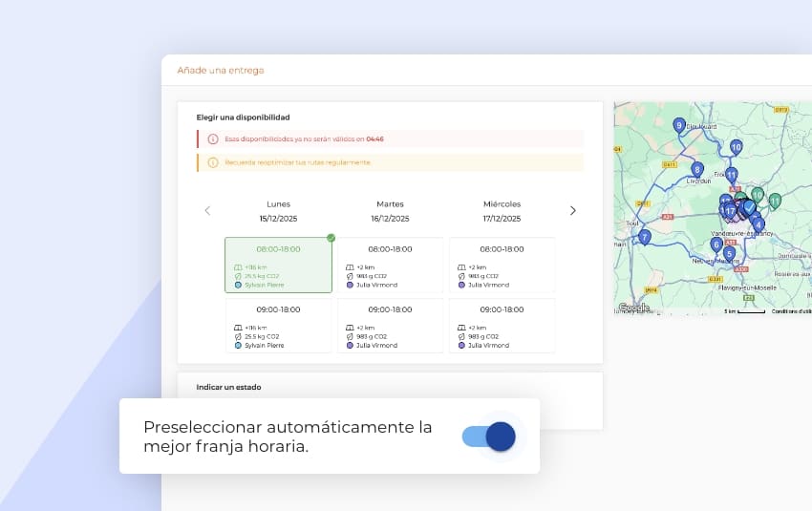Click blue map marker number 6
Viewport: 812px width, 511px height.
click(x=716, y=245)
